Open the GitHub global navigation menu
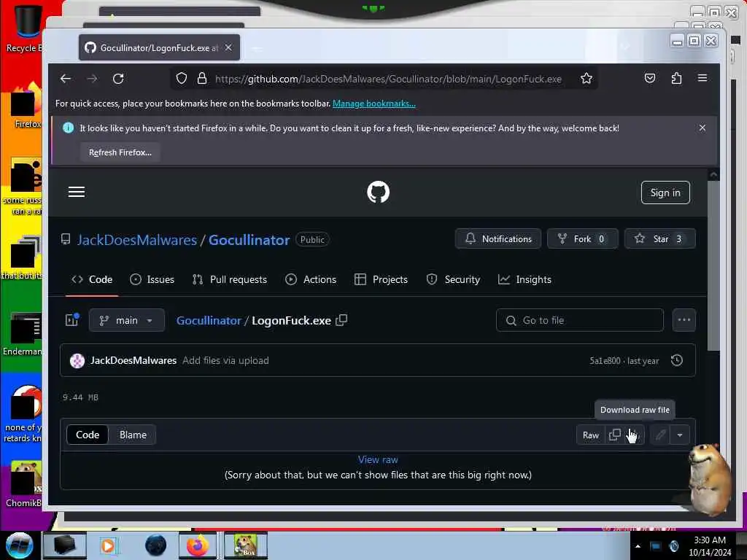747x560 pixels. point(76,192)
